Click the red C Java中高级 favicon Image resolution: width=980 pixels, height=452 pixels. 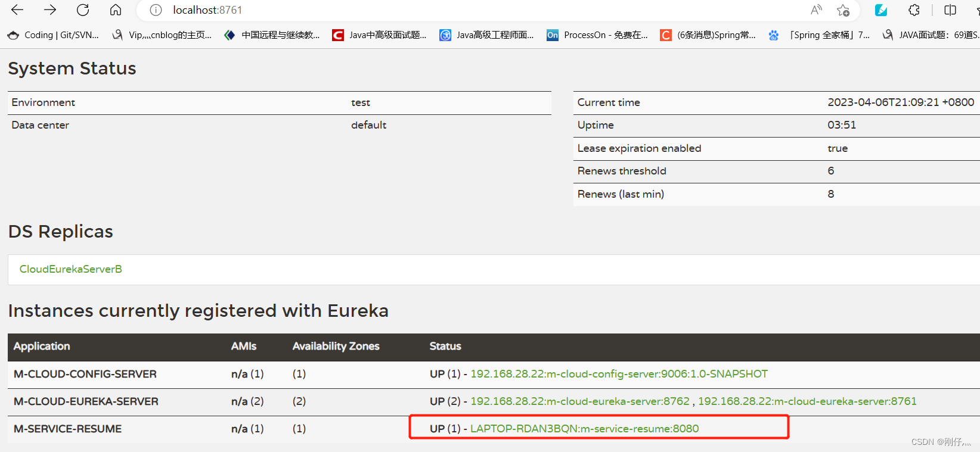(338, 35)
